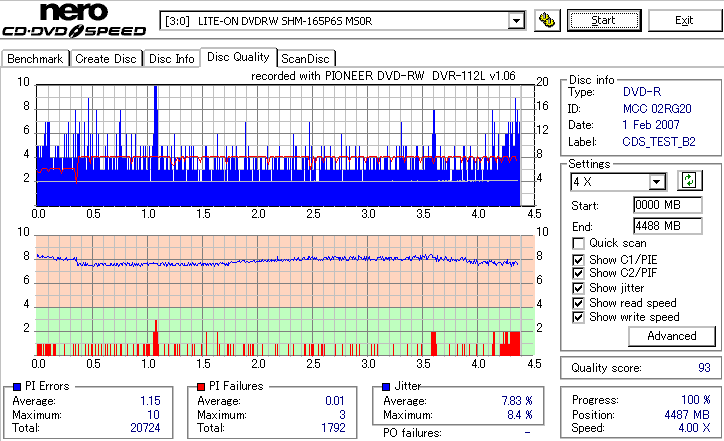
Task: Open the Create Disc tab
Action: (x=106, y=59)
